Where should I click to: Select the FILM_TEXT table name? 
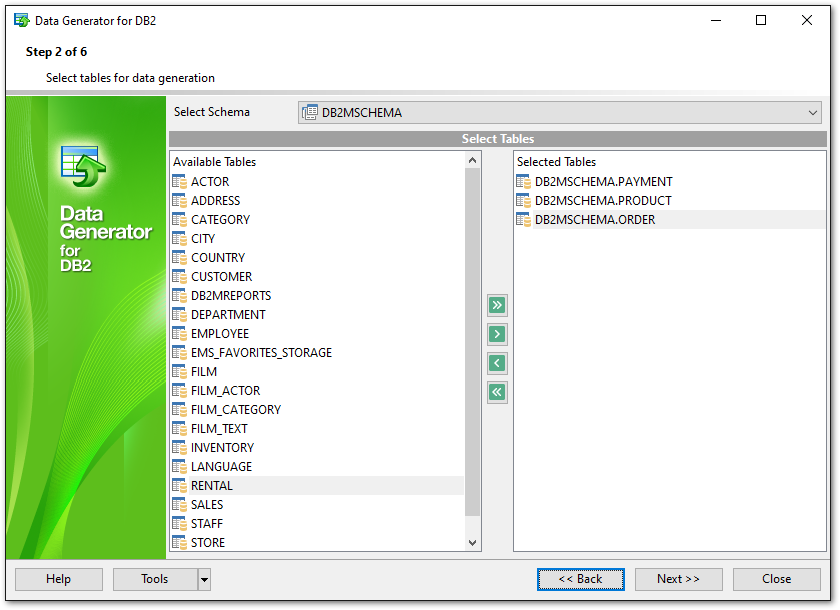[x=219, y=429]
